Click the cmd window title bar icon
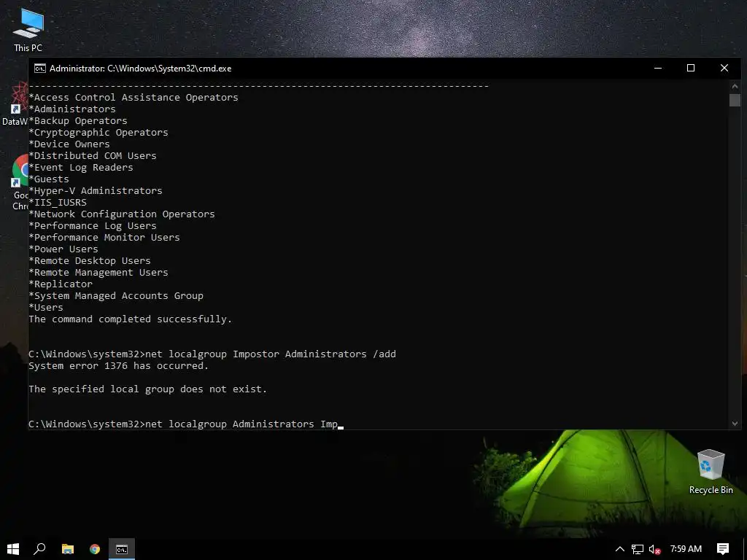This screenshot has height=560, width=747. [40, 68]
